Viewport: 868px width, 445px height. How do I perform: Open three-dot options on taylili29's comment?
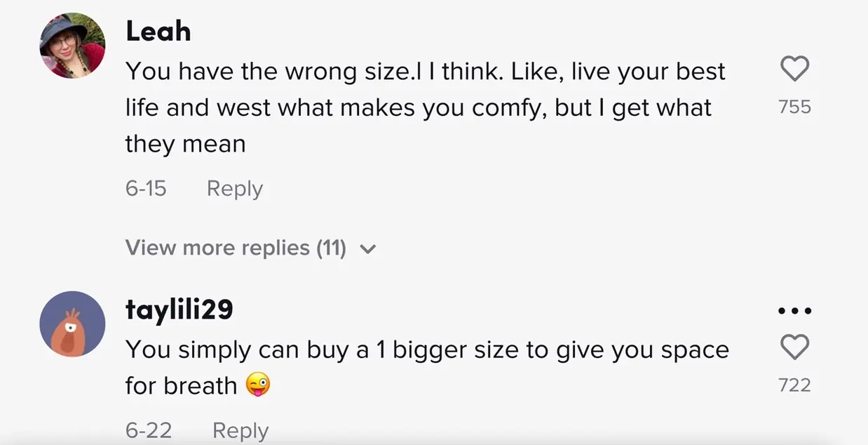pyautogui.click(x=794, y=310)
